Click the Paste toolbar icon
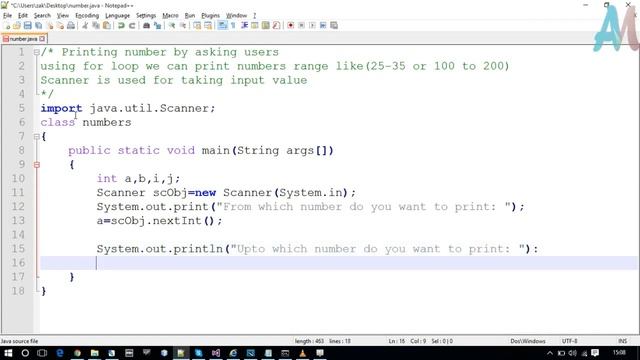Viewport: 640px width, 360px height. [x=107, y=25]
